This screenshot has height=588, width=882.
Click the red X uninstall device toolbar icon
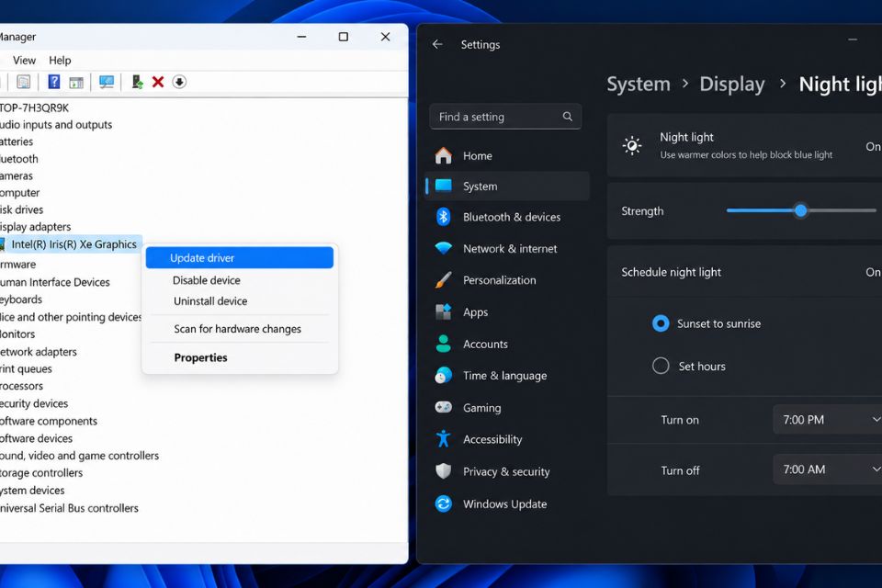pyautogui.click(x=158, y=82)
